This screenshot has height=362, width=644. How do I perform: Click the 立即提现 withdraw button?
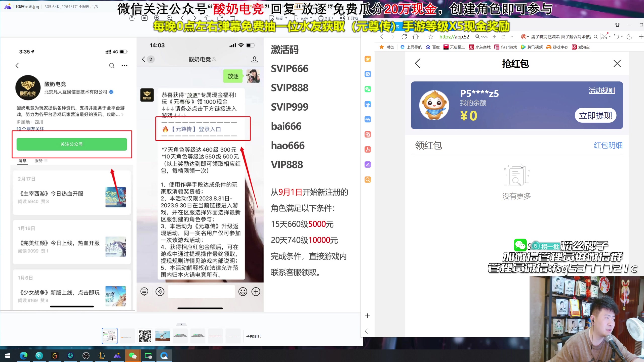pos(596,115)
